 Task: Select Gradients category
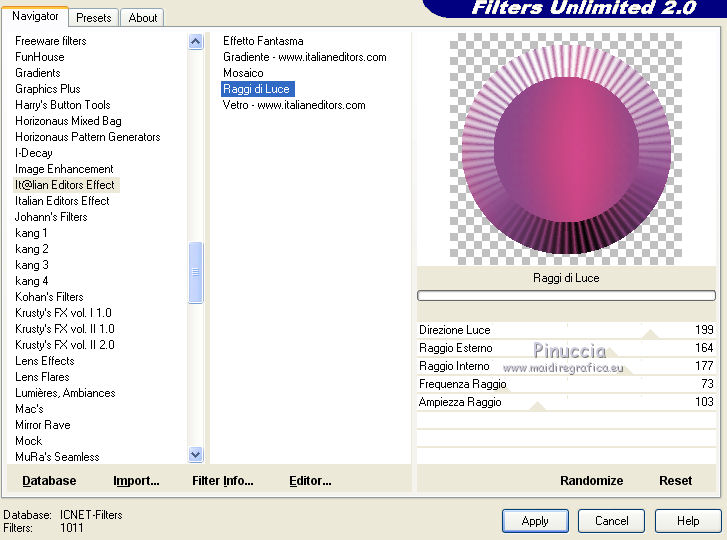(x=38, y=73)
